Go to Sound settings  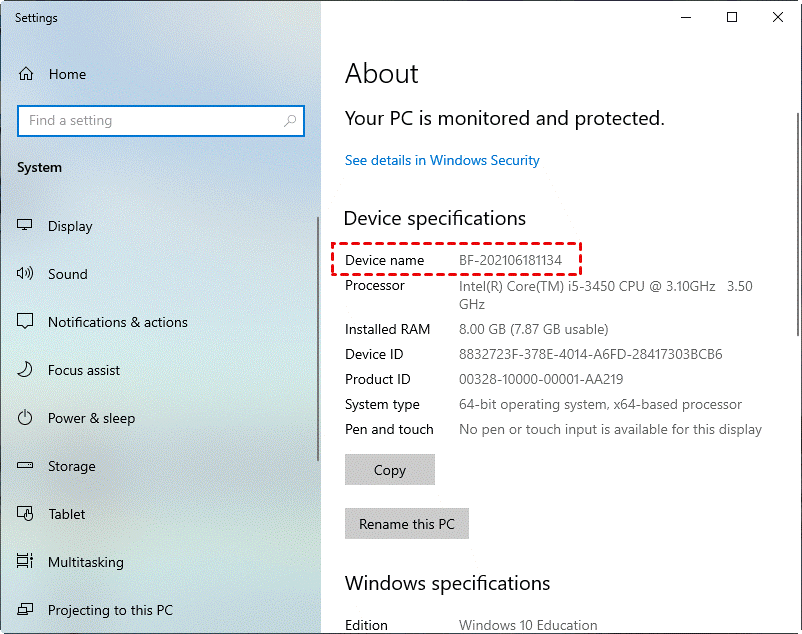pos(68,274)
